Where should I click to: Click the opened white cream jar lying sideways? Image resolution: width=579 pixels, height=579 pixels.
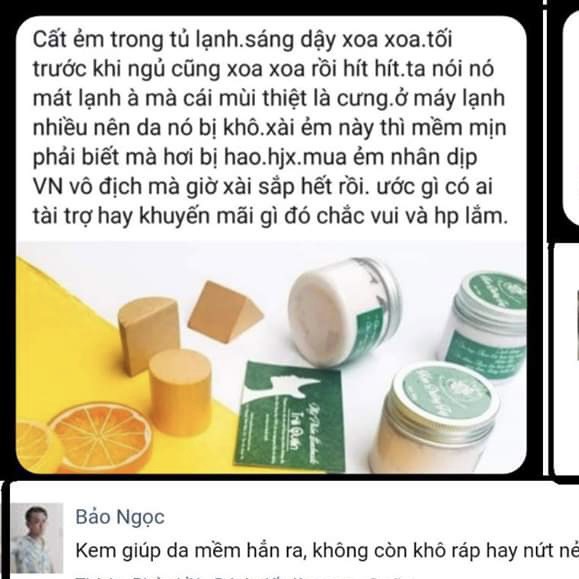[x=344, y=311]
